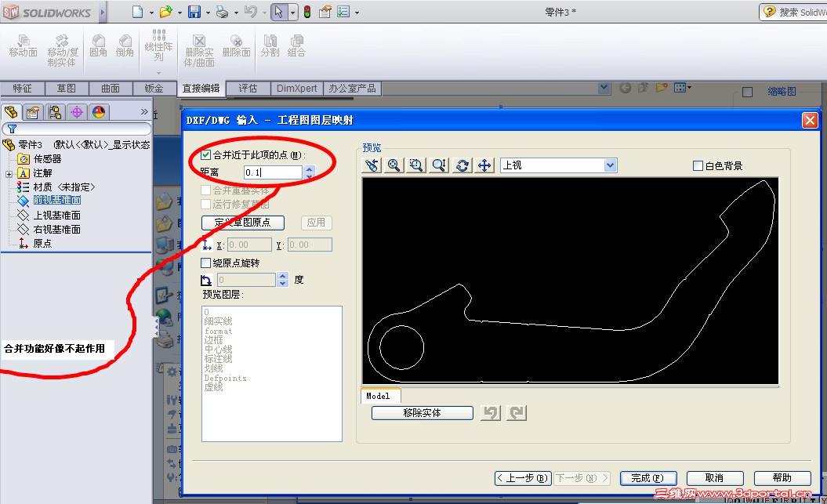
Task: Expand the 注解 tree node
Action: 9,174
